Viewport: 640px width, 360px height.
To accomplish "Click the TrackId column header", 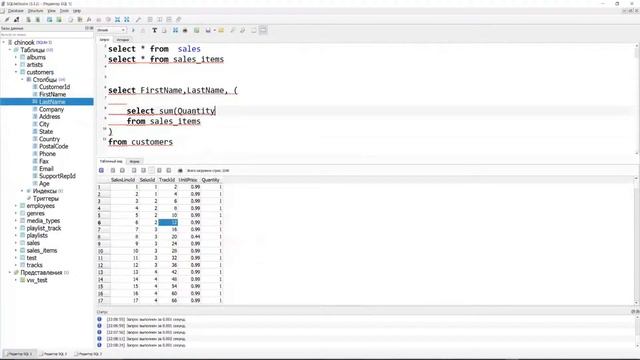I will 167,180.
